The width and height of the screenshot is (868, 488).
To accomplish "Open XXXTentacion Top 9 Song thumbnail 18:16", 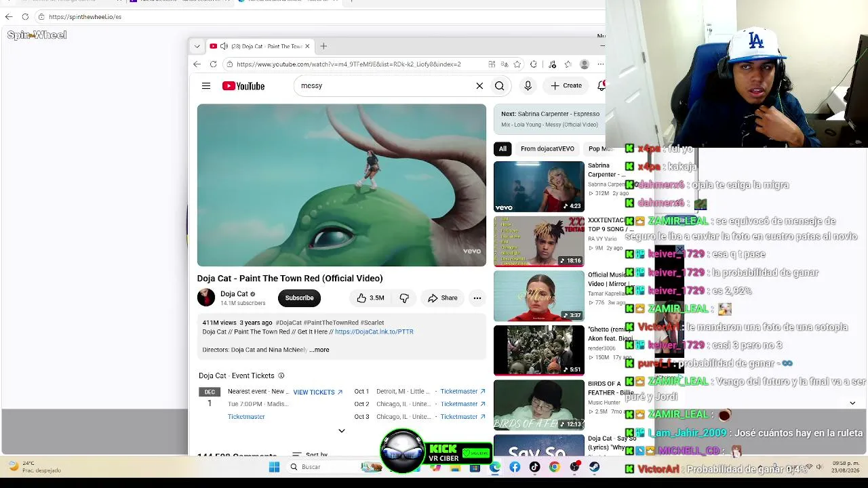I will click(538, 241).
